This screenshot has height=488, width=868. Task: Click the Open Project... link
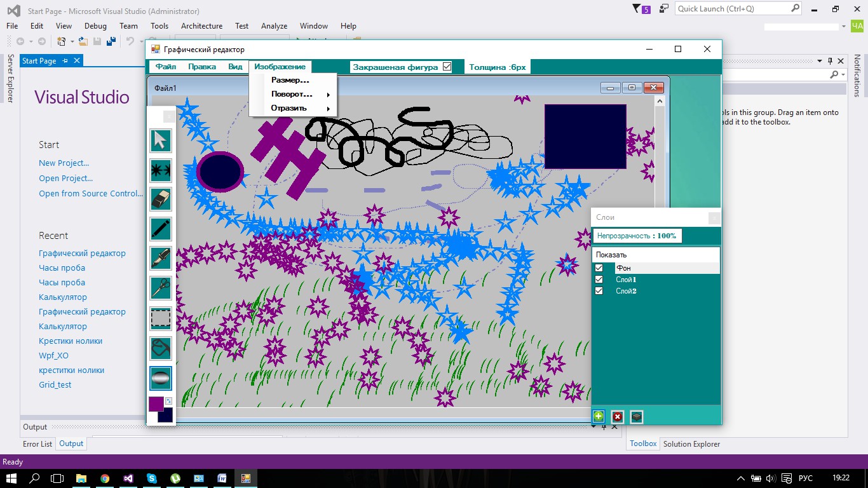pyautogui.click(x=66, y=179)
